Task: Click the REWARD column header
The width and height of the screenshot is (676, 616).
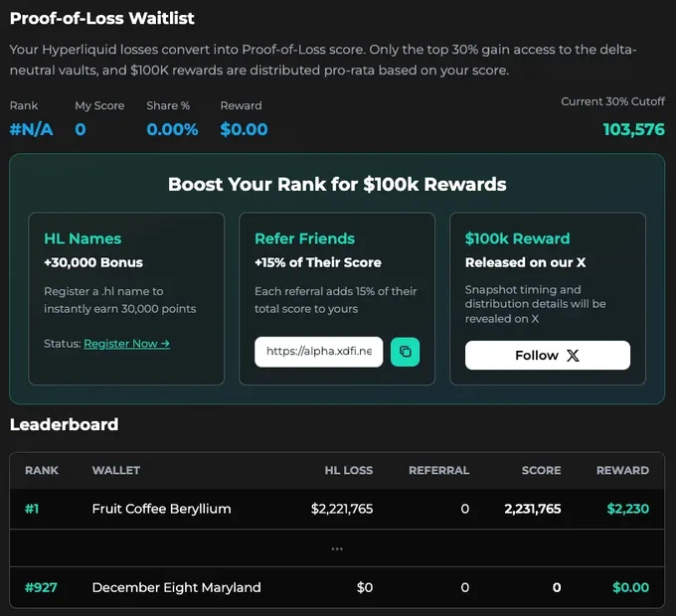Action: tap(622, 470)
